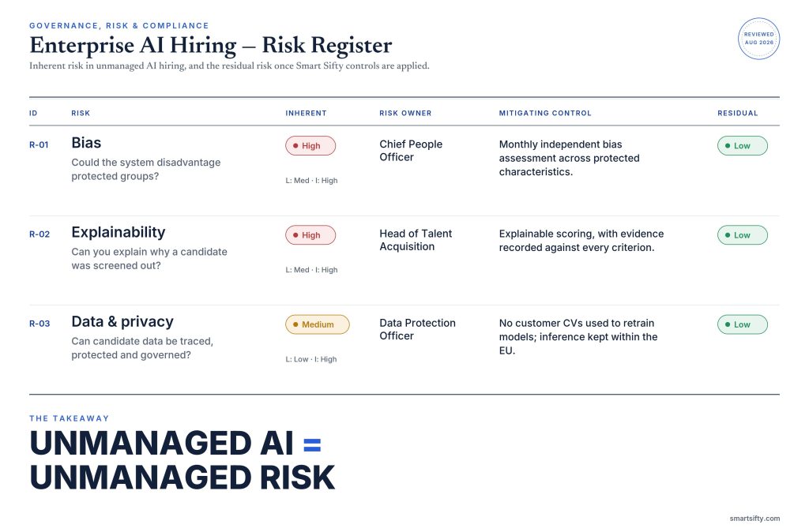Screen dimensions: 809x532
Task: Select the ID column header
Action: click(x=33, y=113)
